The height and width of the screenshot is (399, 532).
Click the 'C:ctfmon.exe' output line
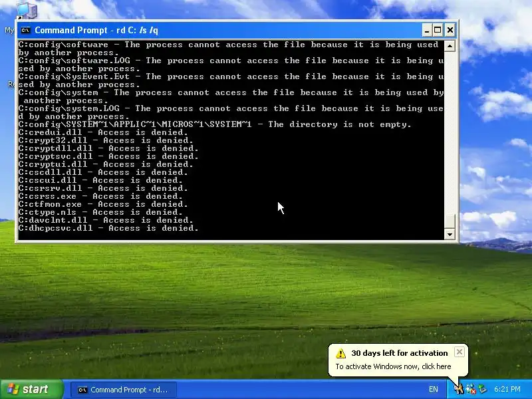coord(103,204)
